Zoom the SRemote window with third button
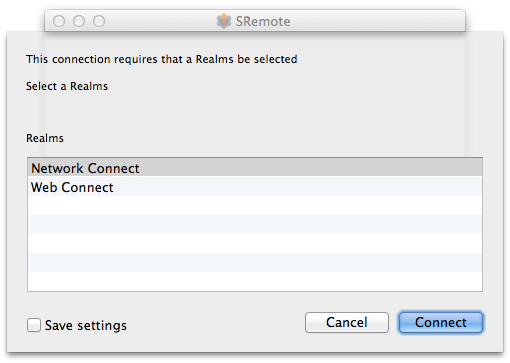Viewport: 510px width, 363px height. (99, 21)
